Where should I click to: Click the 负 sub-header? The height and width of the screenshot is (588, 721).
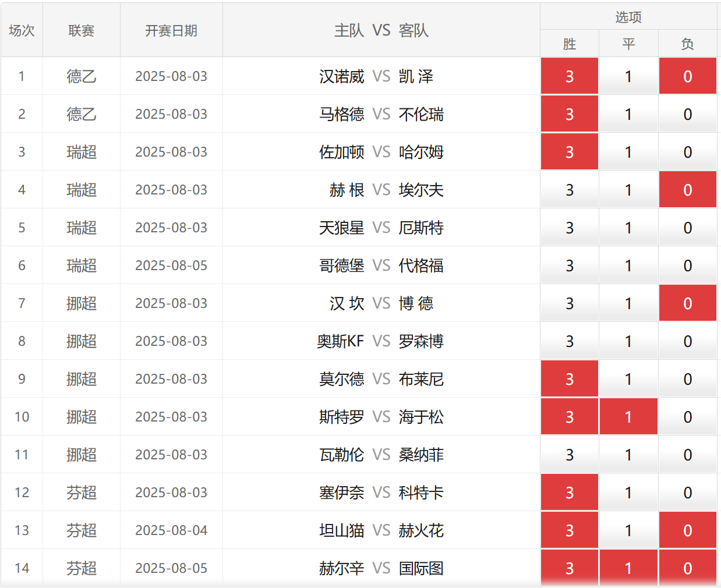point(688,44)
